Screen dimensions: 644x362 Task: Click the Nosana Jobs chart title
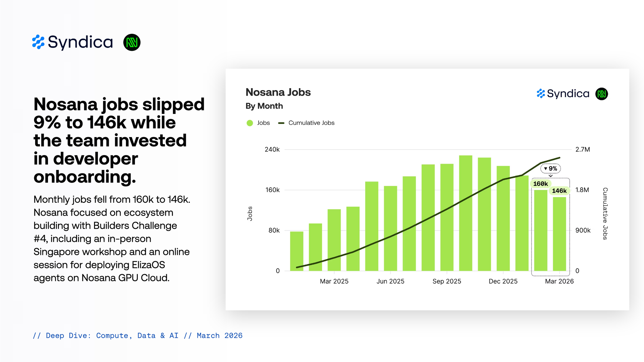pyautogui.click(x=278, y=92)
